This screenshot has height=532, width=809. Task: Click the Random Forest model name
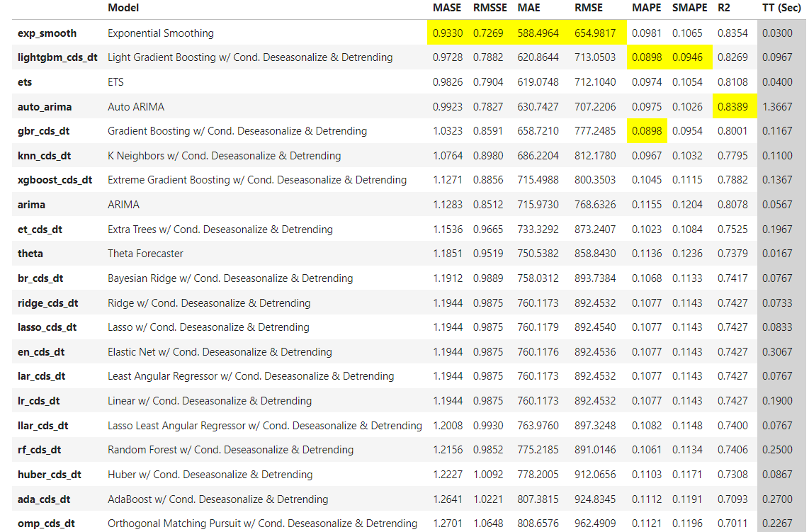coord(230,450)
